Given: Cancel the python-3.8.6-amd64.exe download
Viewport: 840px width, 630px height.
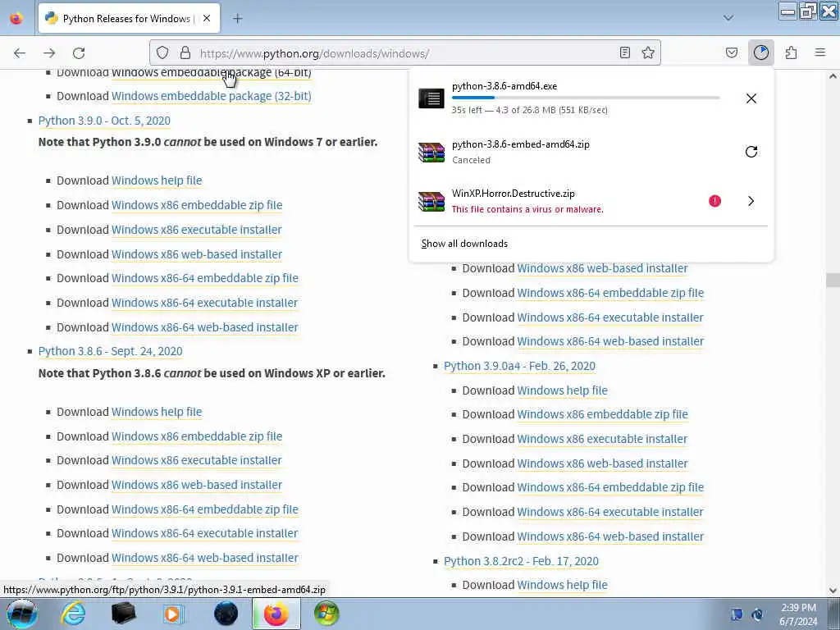Looking at the screenshot, I should (751, 98).
